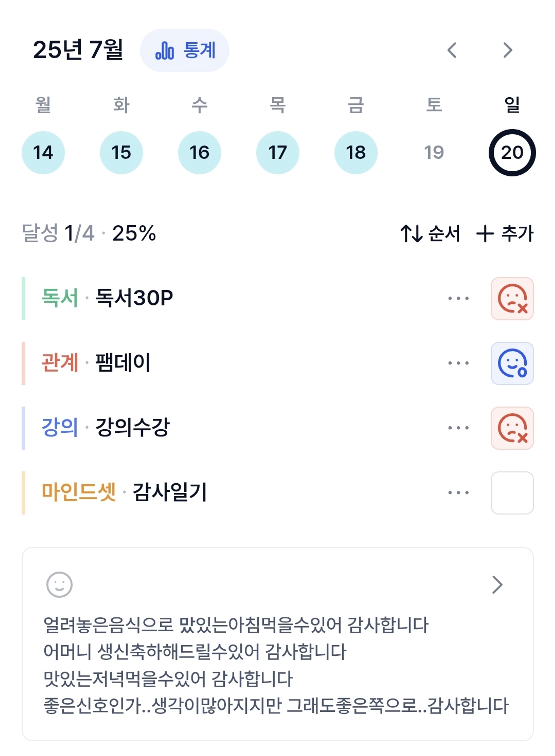The height and width of the screenshot is (756, 555).
Task: Open three-dot menu for 팸데이
Action: pyautogui.click(x=458, y=363)
